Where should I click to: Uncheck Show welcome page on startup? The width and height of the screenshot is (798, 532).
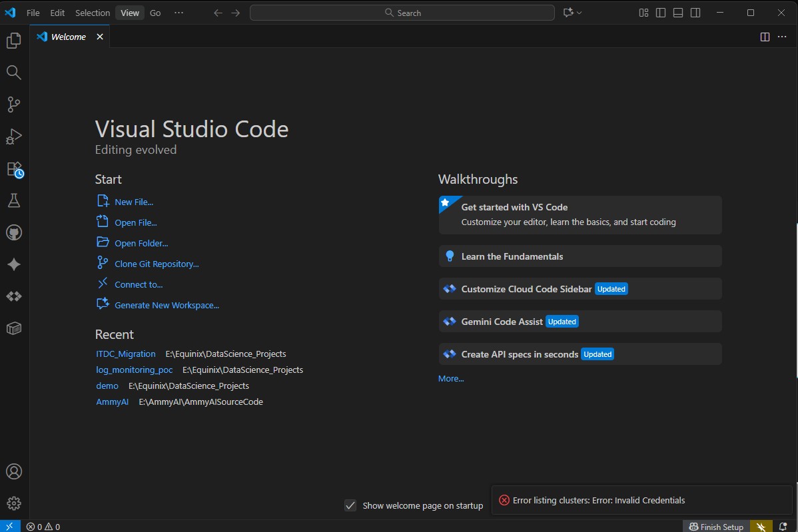pyautogui.click(x=350, y=505)
